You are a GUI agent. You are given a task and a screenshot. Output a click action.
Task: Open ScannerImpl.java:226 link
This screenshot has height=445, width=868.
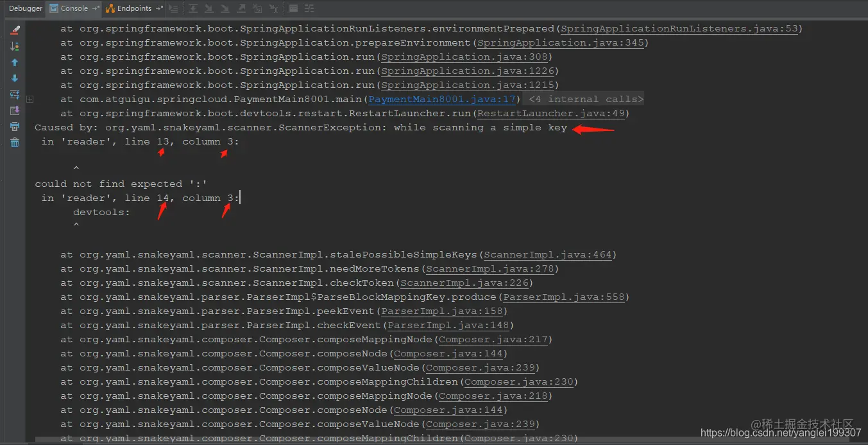(x=464, y=283)
